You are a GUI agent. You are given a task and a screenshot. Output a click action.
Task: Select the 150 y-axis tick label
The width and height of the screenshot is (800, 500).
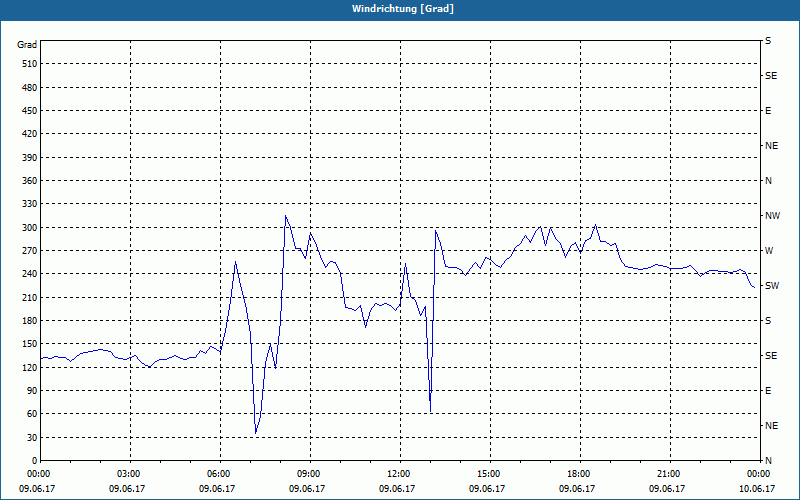30,343
